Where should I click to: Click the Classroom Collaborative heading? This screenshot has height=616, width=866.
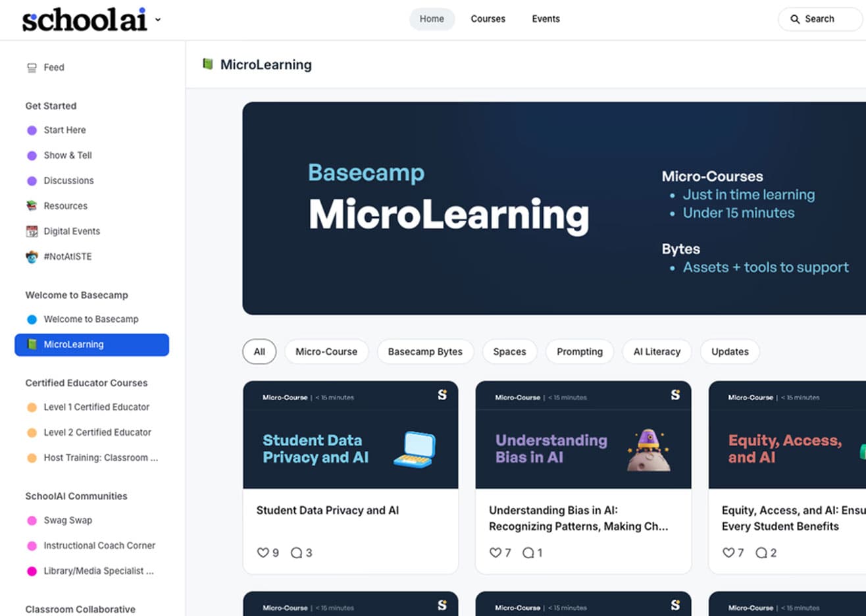tap(80, 609)
